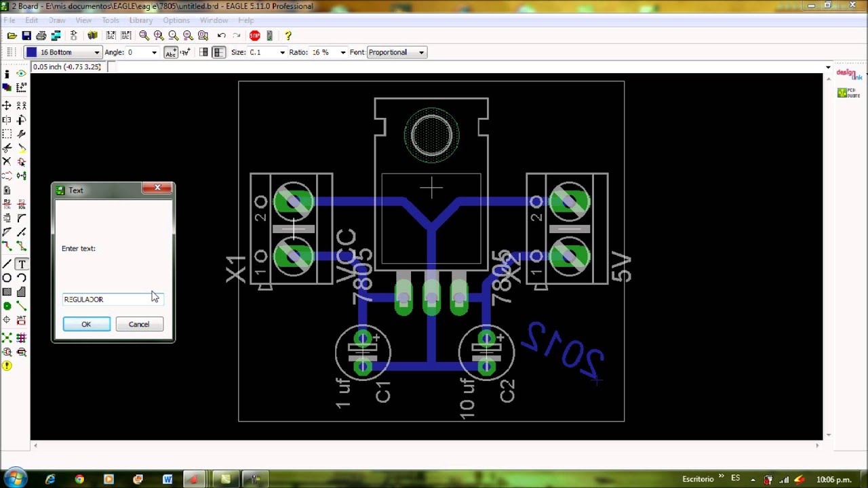Click the Zoom in magnifier icon
Image resolution: width=868 pixels, height=488 pixels.
(159, 35)
